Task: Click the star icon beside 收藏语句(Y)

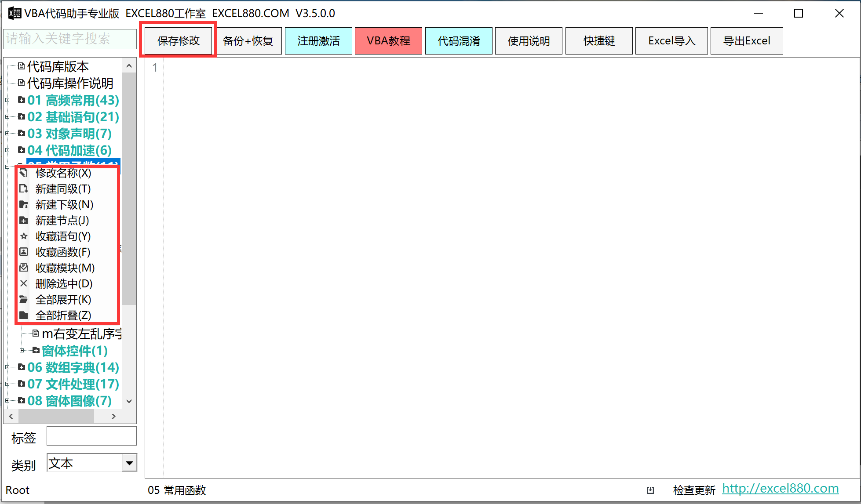Action: click(24, 236)
